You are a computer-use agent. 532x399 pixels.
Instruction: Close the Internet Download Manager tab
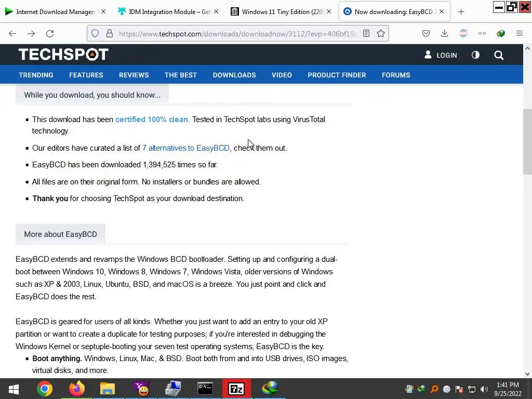[x=103, y=11]
